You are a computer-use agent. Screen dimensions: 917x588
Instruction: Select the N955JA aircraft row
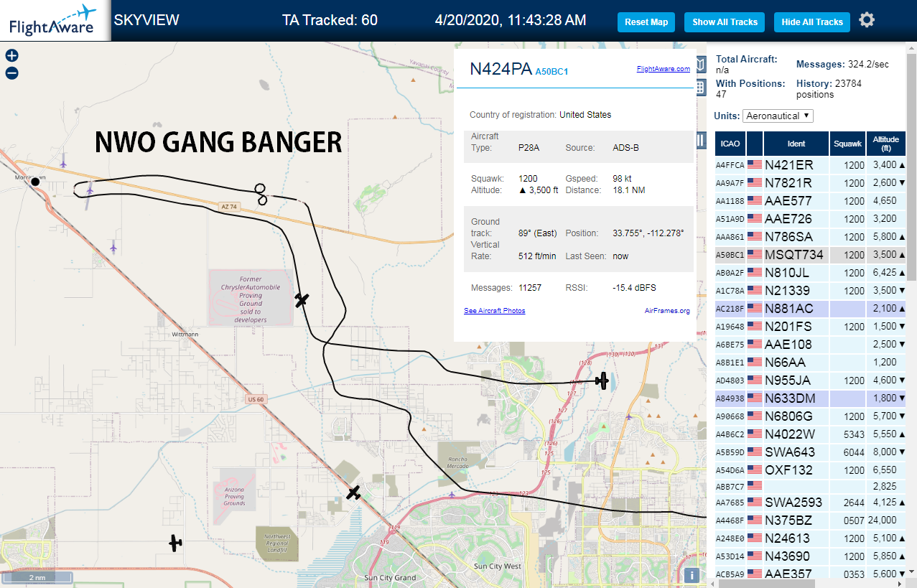coord(810,380)
